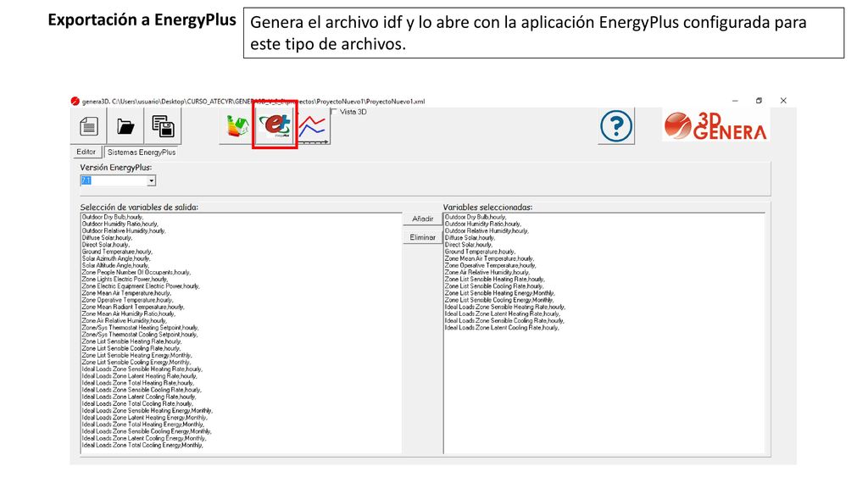The height and width of the screenshot is (488, 868).
Task: Select Outdoor Relative Humidity,hourly in output variables list
Action: click(x=124, y=230)
